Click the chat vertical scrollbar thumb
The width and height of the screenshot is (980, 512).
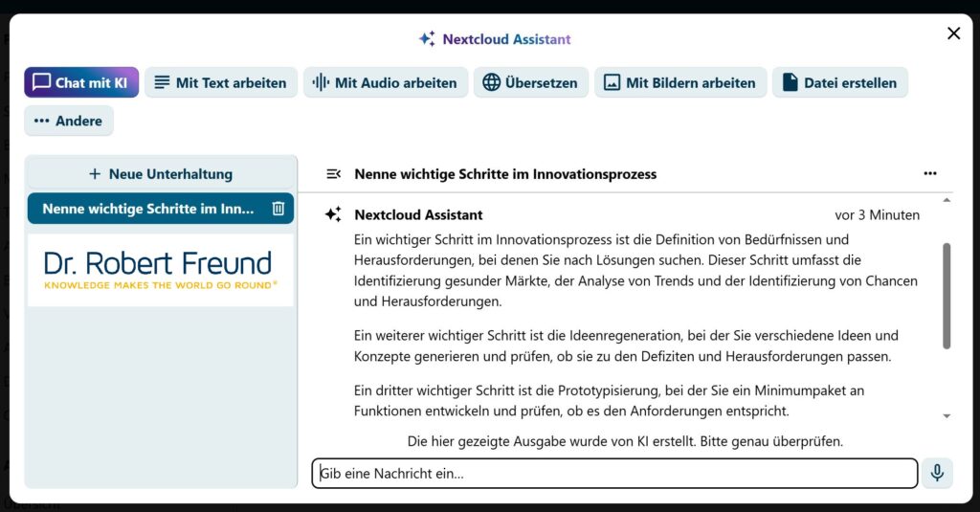click(947, 295)
